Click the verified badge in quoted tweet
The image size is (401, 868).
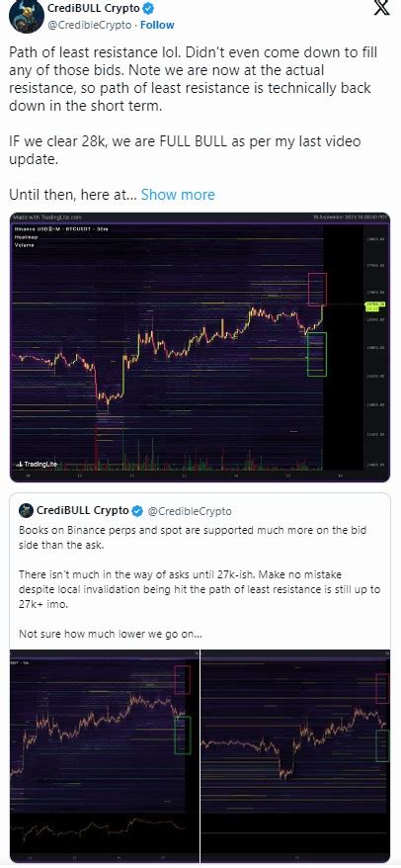136,510
